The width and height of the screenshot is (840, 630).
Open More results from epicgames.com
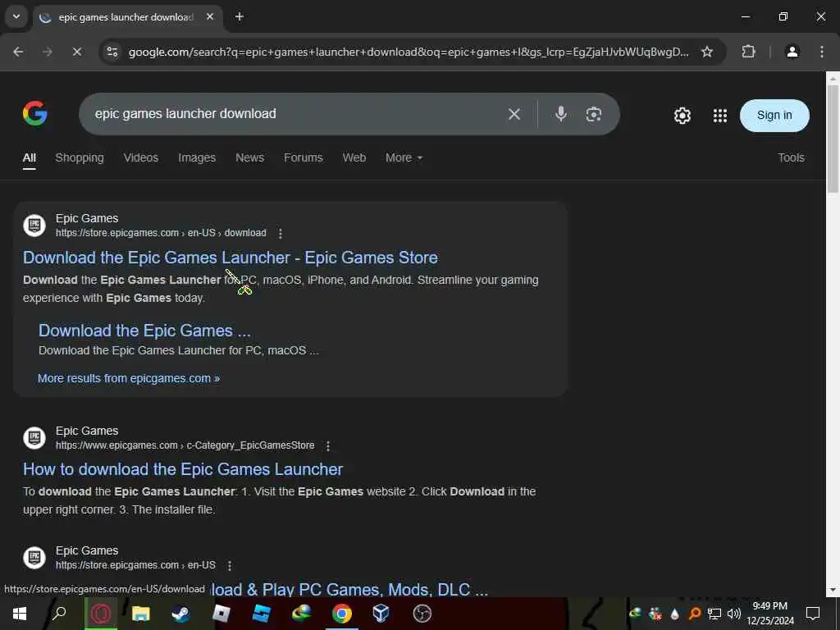tap(129, 378)
